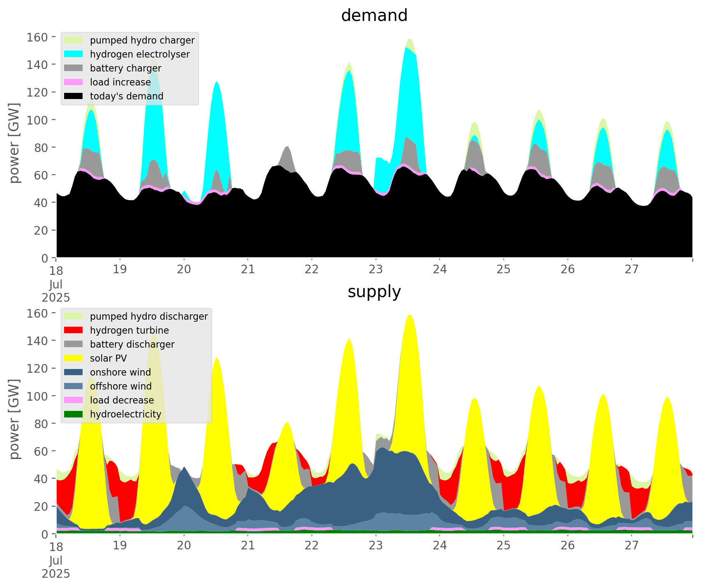Image resolution: width=701 pixels, height=588 pixels.
Task: Click the 'supply' chart title
Action: [374, 292]
